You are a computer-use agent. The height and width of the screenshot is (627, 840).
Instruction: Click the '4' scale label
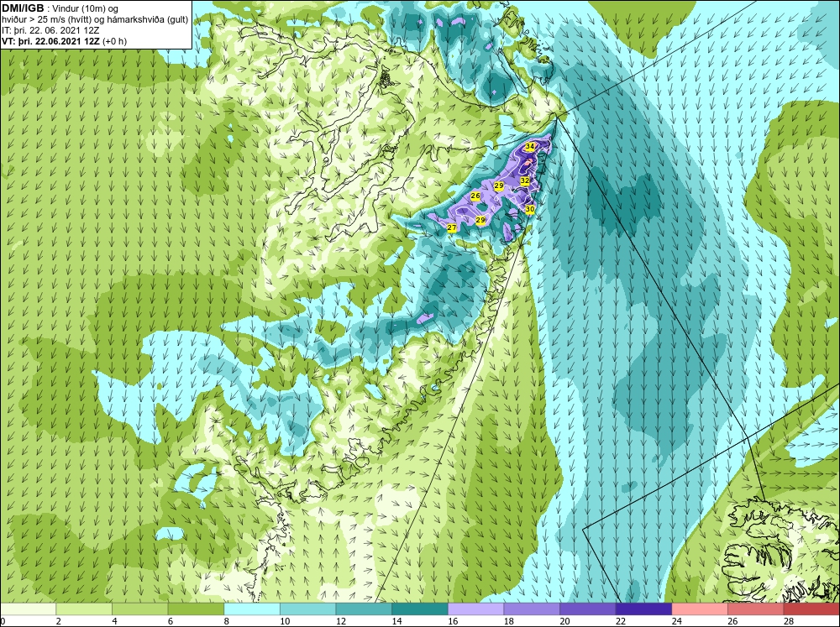(x=114, y=621)
